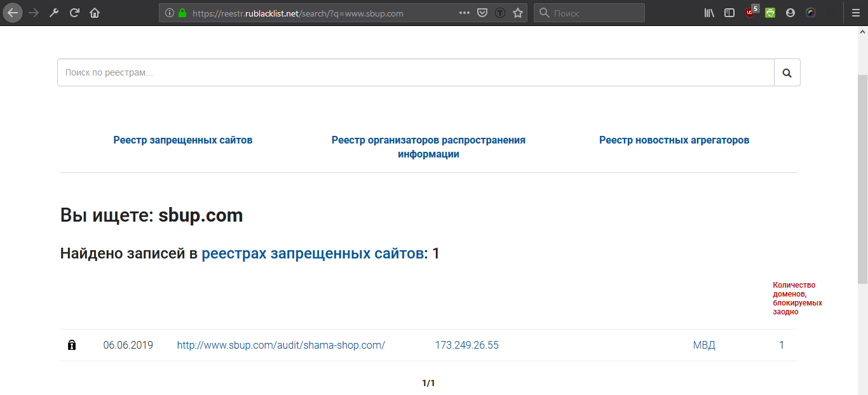This screenshot has height=395, width=868.
Task: Open uBlock Origin extension popup
Action: pos(750,12)
